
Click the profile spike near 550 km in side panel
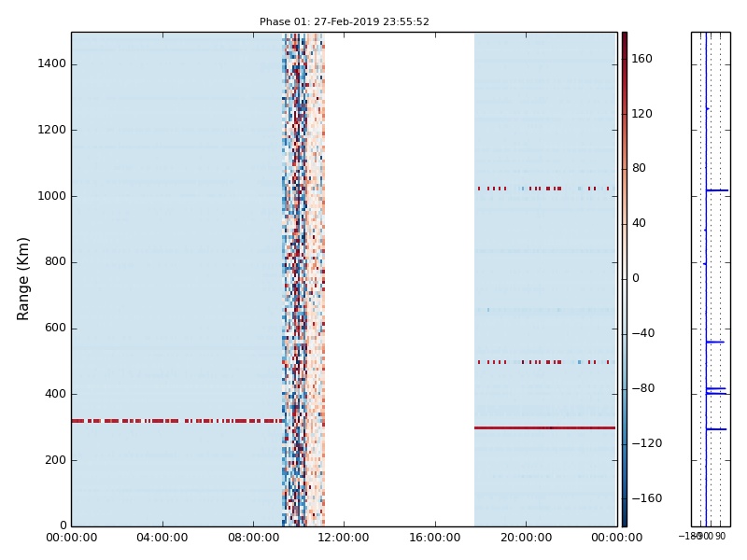pos(714,342)
